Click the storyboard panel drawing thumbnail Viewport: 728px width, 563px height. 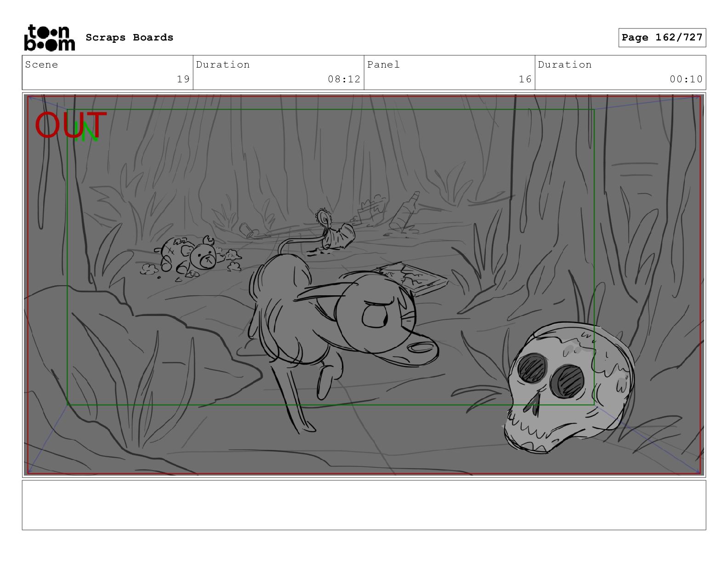(364, 285)
